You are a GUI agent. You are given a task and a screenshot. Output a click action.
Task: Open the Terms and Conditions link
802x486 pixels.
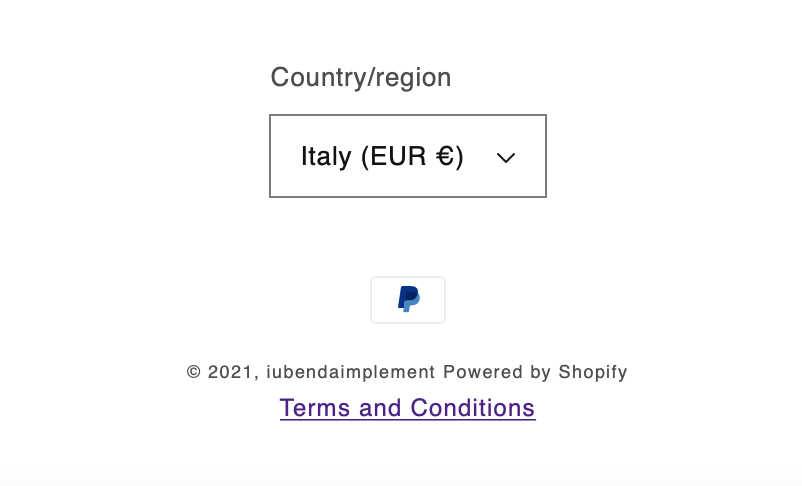pyautogui.click(x=407, y=408)
